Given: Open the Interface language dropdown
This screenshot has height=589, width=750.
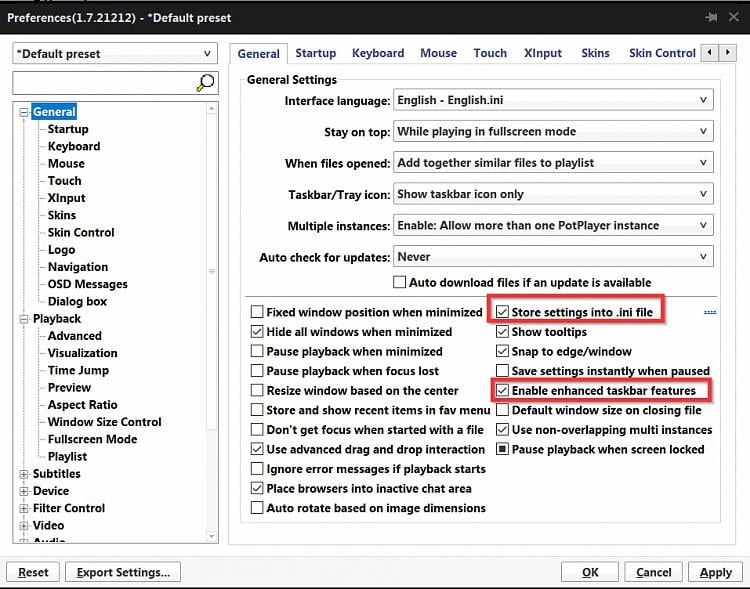Looking at the screenshot, I should (553, 100).
